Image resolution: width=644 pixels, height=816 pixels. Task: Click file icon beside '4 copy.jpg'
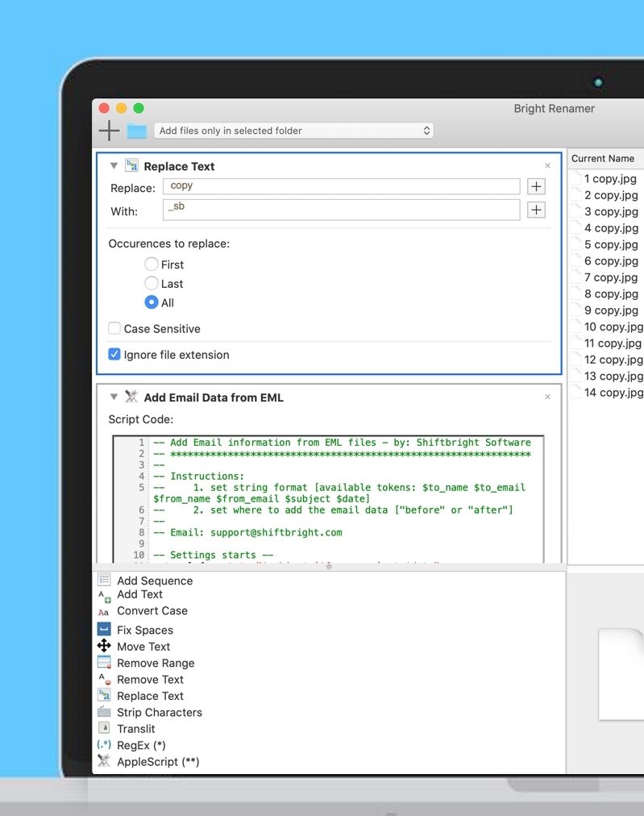(576, 227)
